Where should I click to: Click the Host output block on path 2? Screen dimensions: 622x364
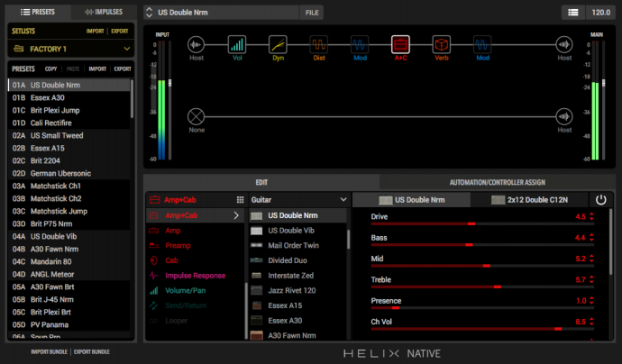click(564, 116)
